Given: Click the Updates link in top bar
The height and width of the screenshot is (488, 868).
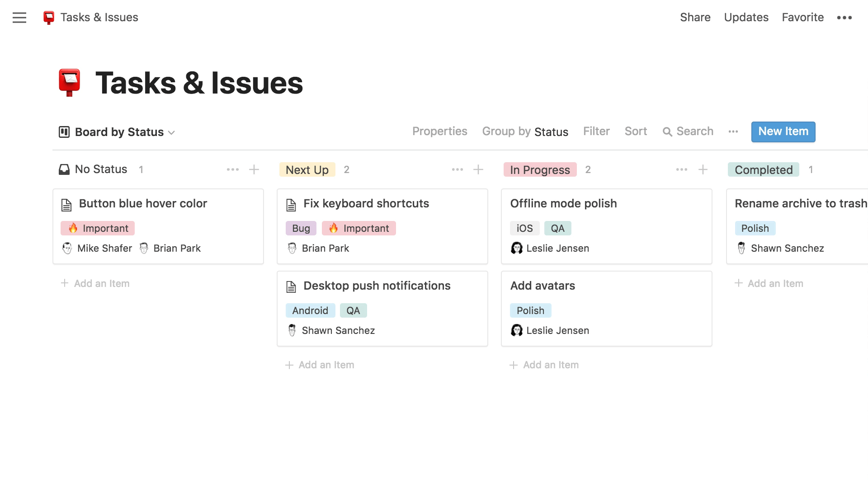Looking at the screenshot, I should tap(746, 17).
